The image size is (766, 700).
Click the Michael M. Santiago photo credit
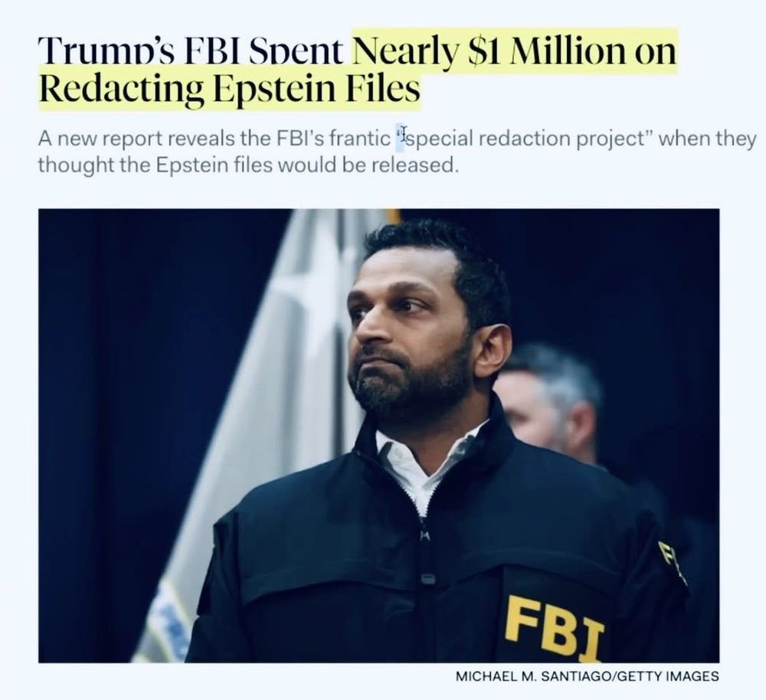588,676
